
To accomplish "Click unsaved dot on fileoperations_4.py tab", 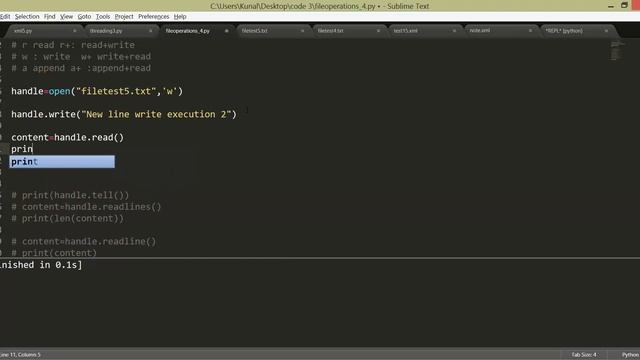I will (227, 31).
